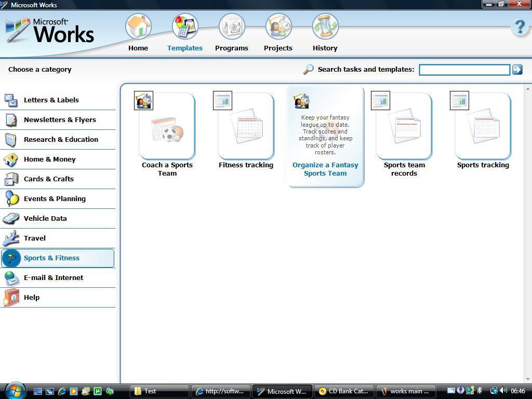Click the Travel airplane icon
This screenshot has height=399, width=532.
11,238
